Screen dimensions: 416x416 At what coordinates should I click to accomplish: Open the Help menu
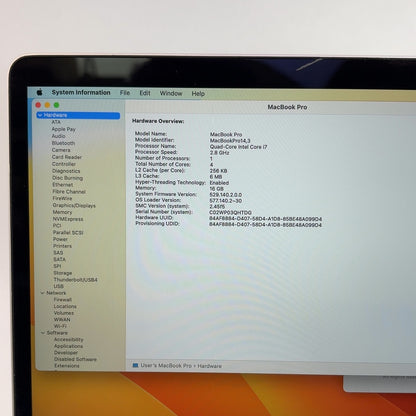coord(198,94)
